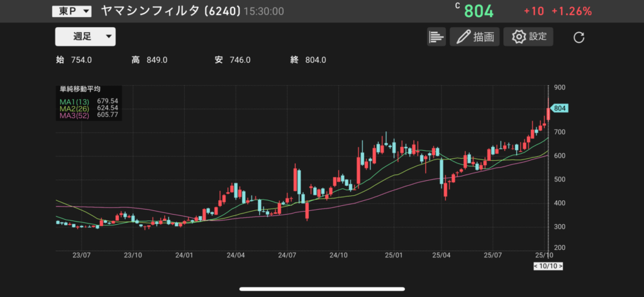Tap the 始 754.0 open price value
This screenshot has width=644, height=297.
click(74, 60)
